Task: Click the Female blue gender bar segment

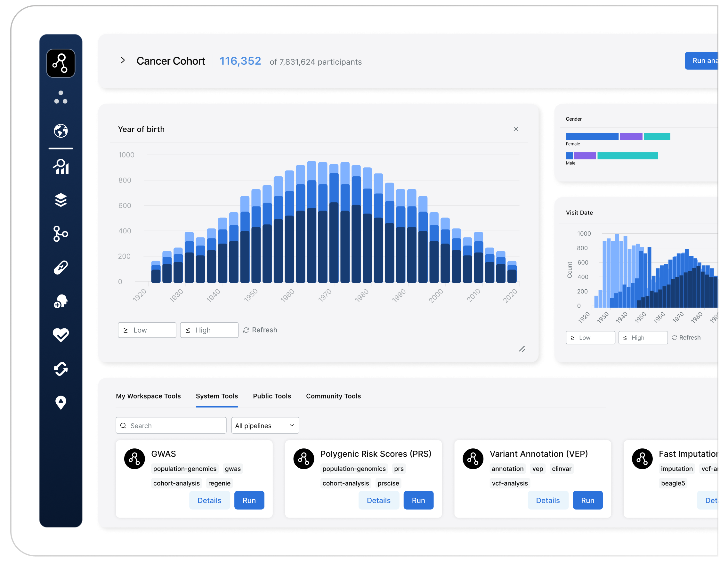Action: point(593,137)
